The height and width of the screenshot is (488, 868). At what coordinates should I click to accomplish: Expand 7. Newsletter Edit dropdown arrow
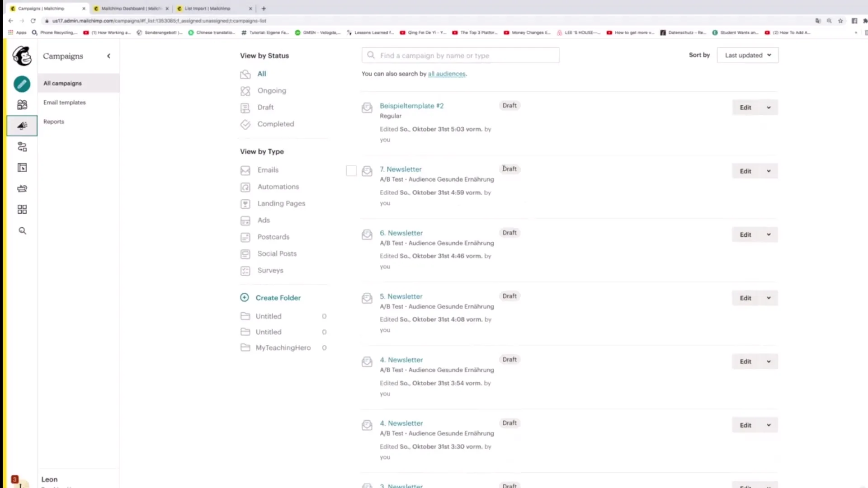pos(769,171)
